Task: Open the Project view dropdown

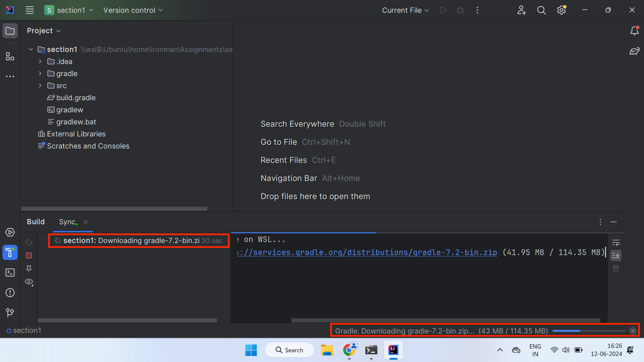Action: click(44, 31)
